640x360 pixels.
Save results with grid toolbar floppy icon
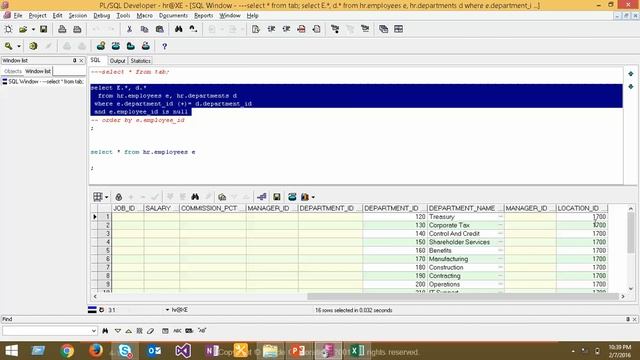click(277, 197)
